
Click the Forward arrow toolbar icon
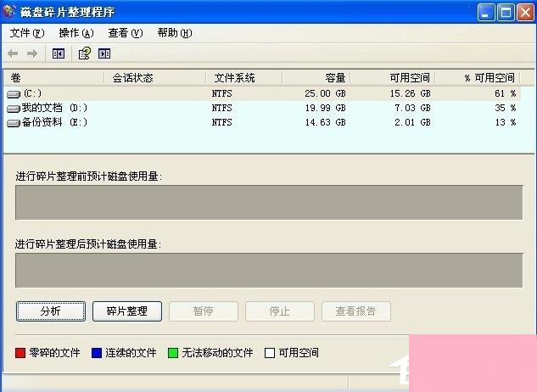pos(32,53)
